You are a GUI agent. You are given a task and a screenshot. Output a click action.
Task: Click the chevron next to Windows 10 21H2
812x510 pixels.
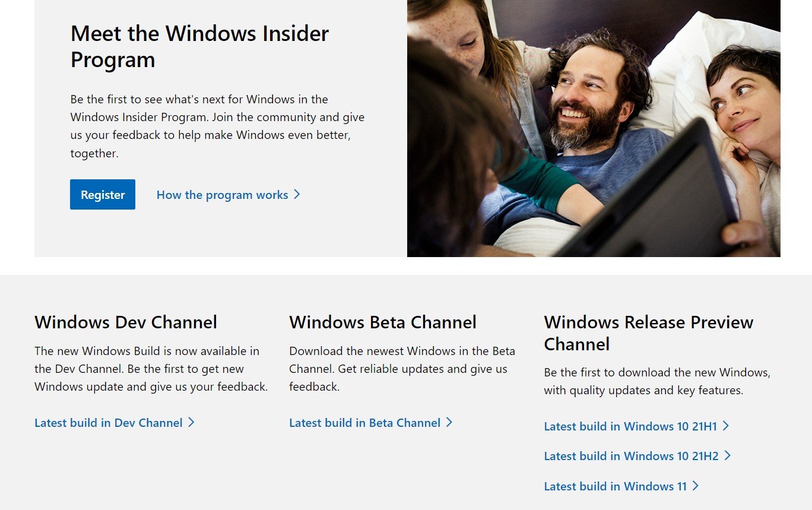[x=728, y=455]
